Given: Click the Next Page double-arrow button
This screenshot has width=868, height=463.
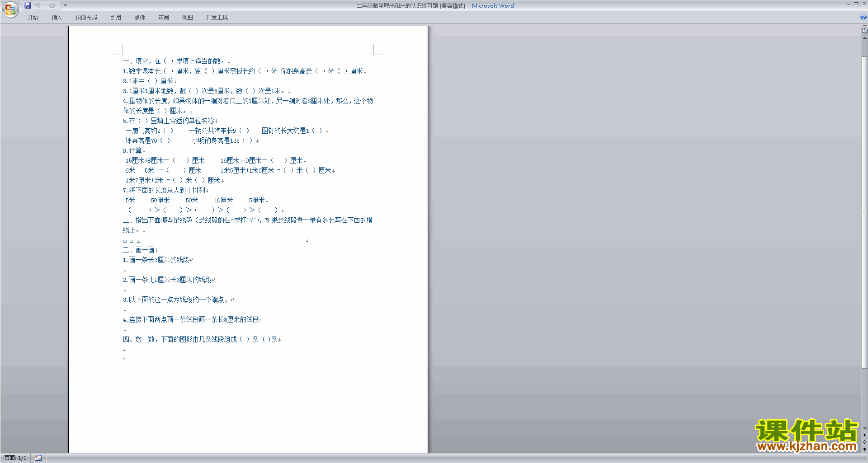Looking at the screenshot, I should [864, 449].
